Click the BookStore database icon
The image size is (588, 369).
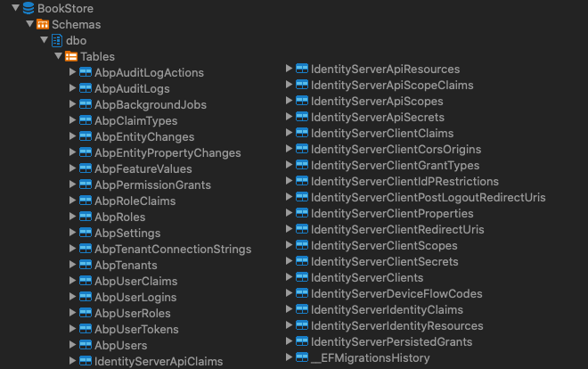29,8
